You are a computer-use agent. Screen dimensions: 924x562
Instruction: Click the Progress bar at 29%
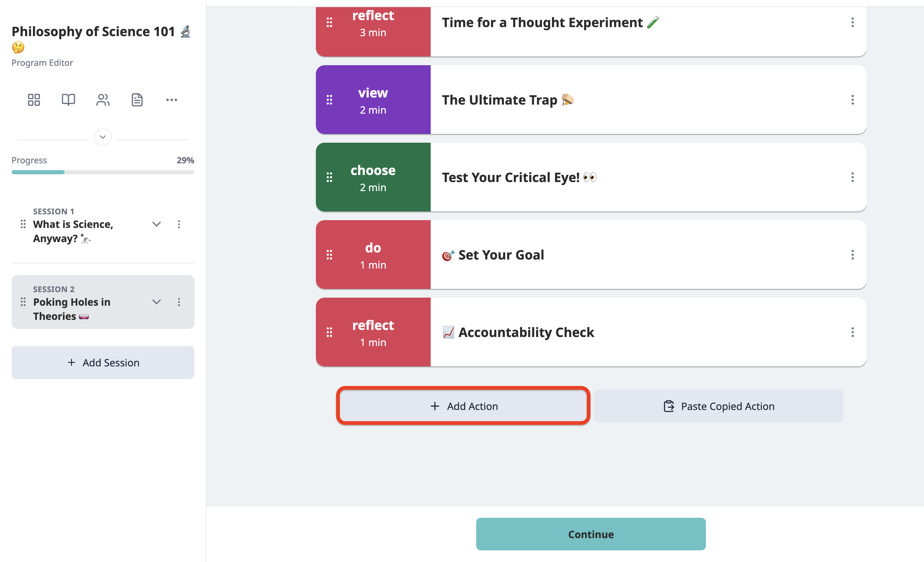[103, 172]
